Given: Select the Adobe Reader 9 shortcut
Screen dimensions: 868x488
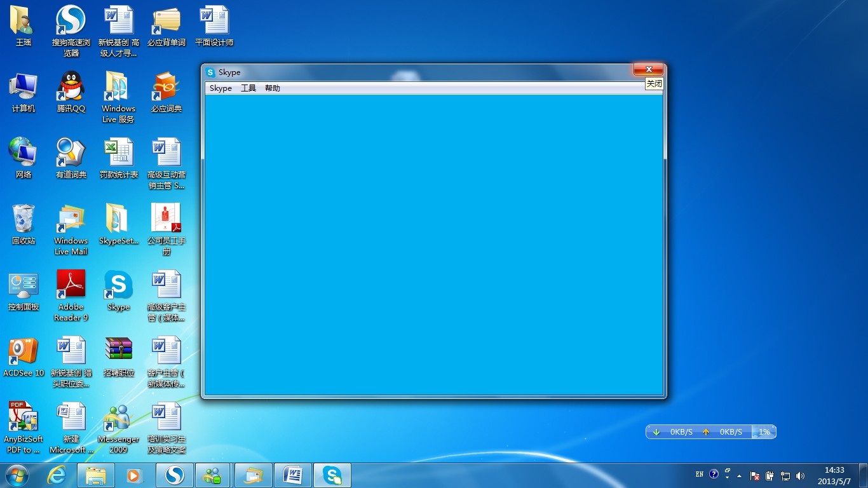Looking at the screenshot, I should 71,295.
